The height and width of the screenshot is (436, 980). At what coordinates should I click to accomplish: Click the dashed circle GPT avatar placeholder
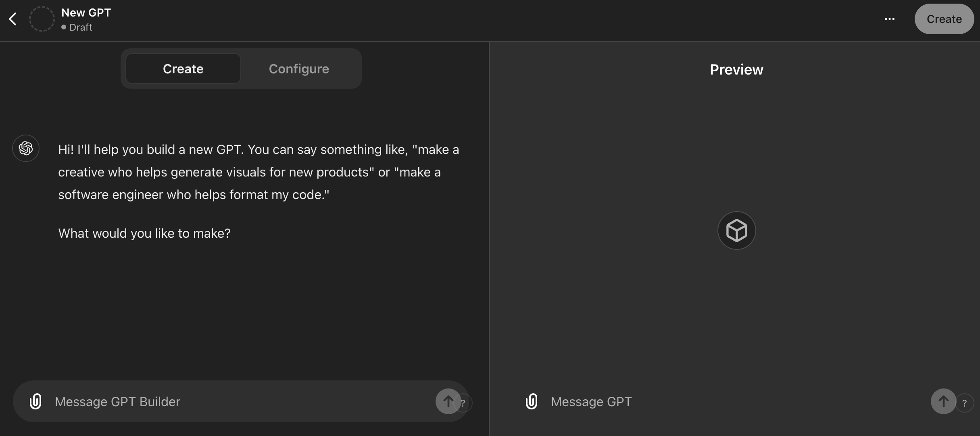click(42, 19)
